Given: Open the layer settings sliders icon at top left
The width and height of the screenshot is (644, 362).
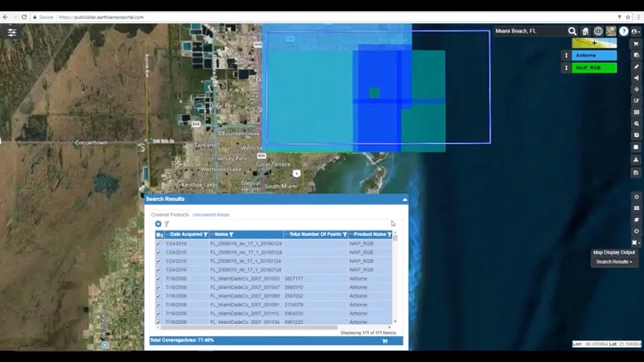Looking at the screenshot, I should coord(12,32).
